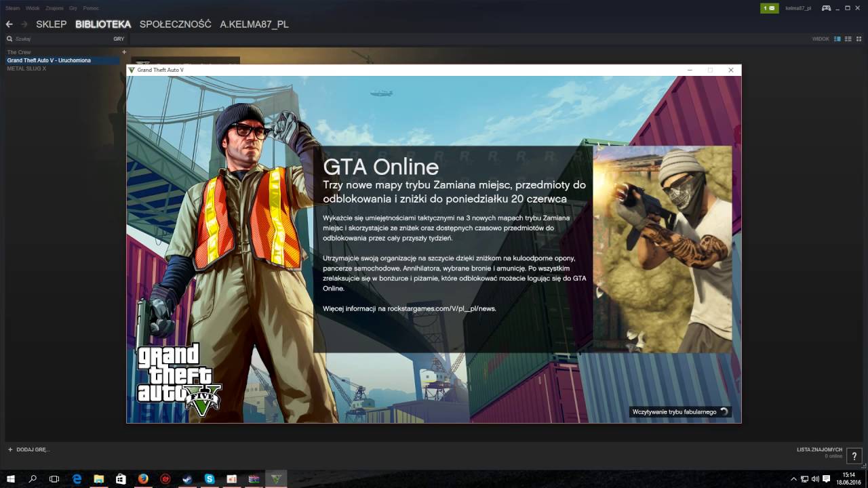Screen dimensions: 868x488
Task: Go back with the Steam back arrow
Action: pyautogui.click(x=9, y=24)
